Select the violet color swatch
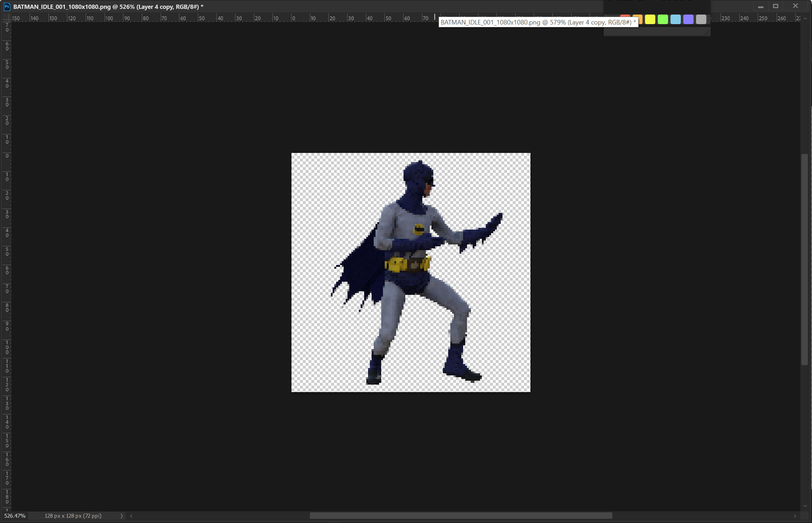The height and width of the screenshot is (523, 812). (688, 20)
